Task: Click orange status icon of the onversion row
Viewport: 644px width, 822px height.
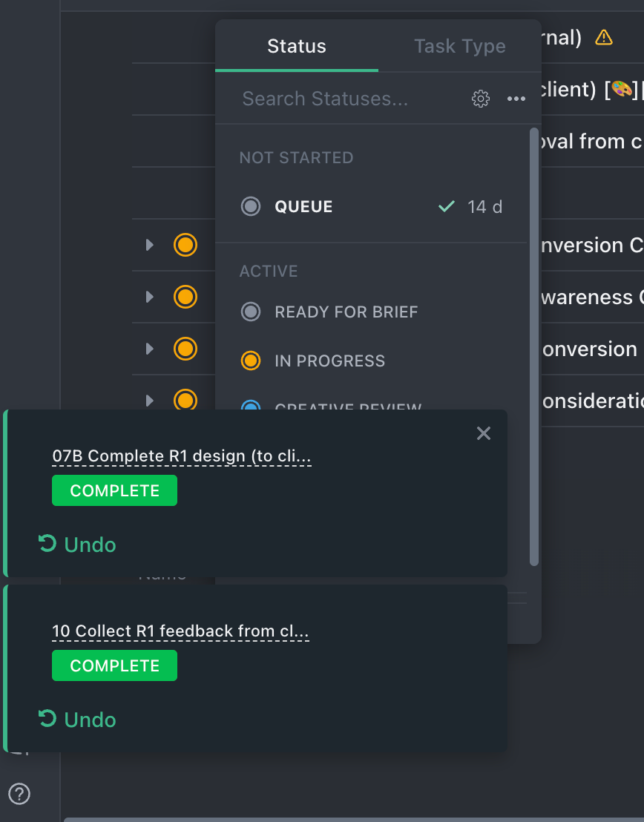Action: 185,349
